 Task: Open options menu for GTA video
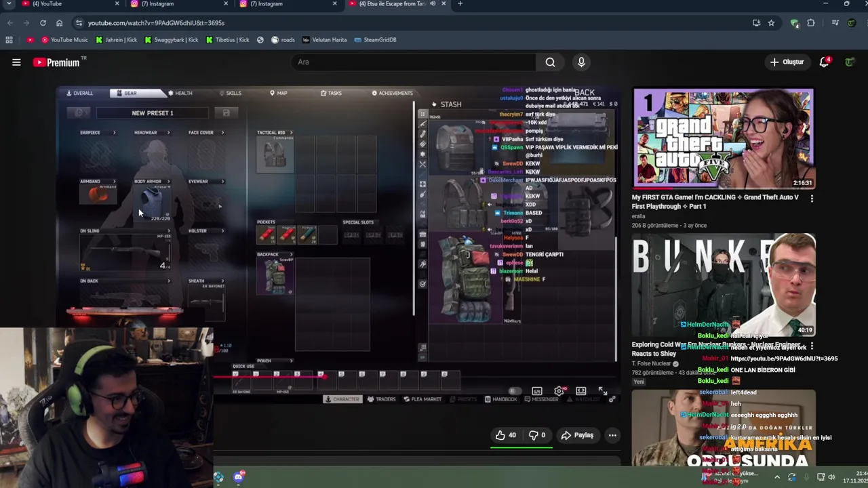(x=812, y=199)
